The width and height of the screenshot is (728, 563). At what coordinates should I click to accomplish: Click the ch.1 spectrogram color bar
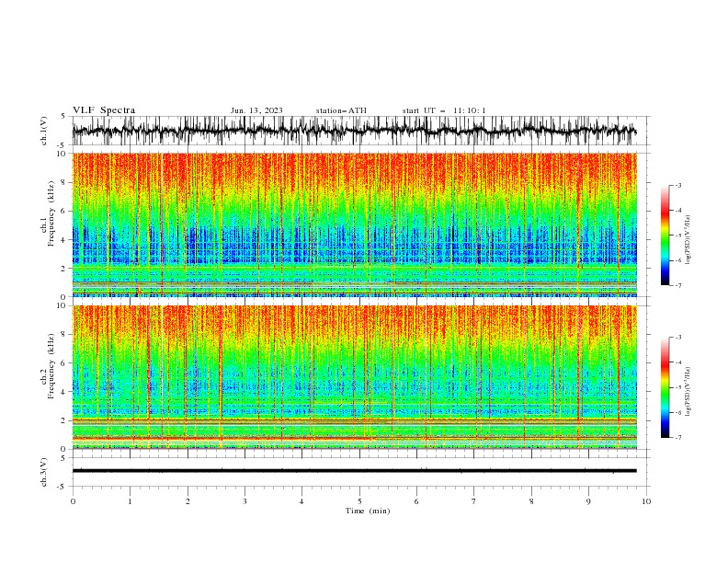point(665,236)
